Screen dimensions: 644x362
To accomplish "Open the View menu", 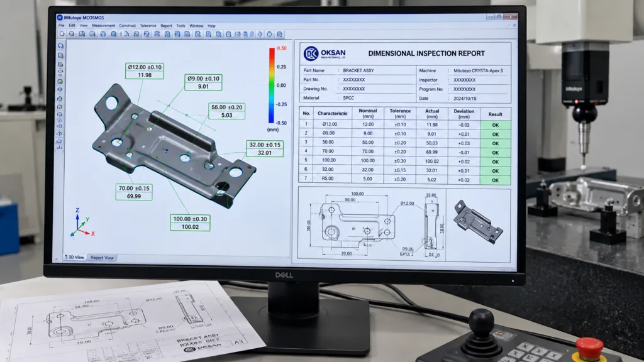I will 84,25.
